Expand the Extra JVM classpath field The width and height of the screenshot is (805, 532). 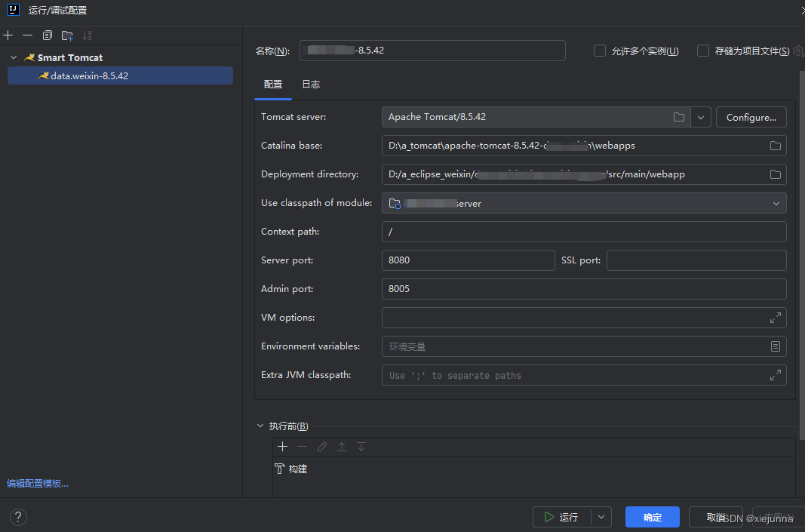(x=776, y=375)
